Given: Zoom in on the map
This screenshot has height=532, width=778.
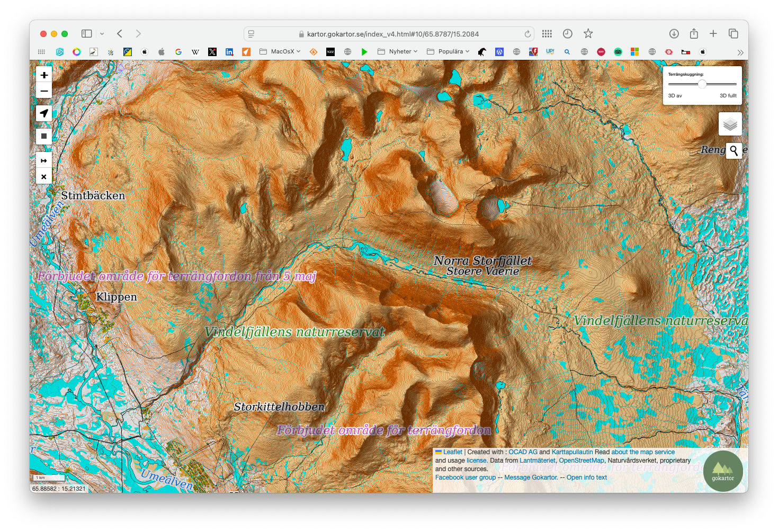Looking at the screenshot, I should click(44, 75).
